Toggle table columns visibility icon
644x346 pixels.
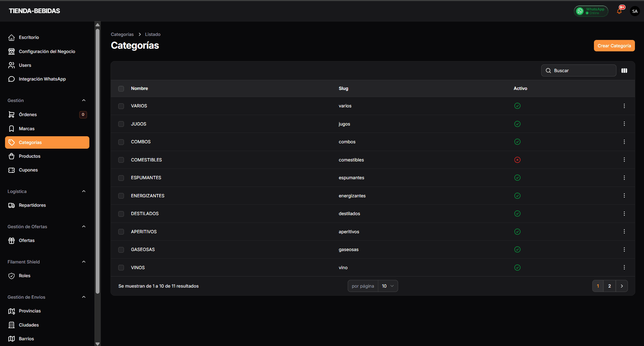tap(624, 70)
